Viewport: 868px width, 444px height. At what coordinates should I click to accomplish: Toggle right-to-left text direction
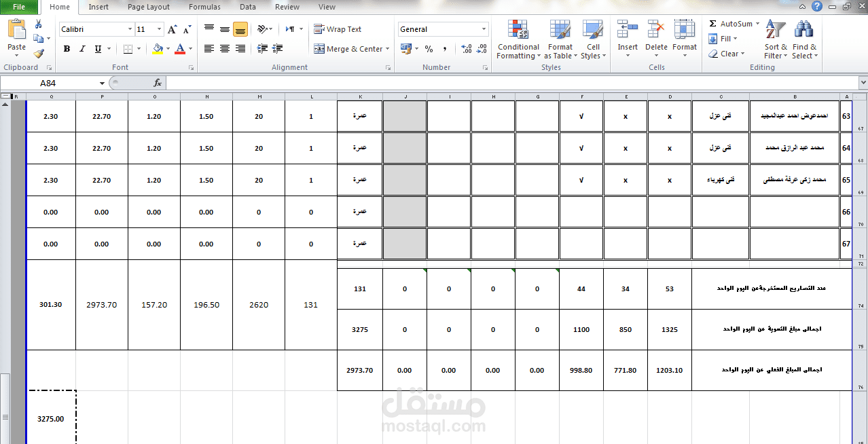tap(291, 29)
